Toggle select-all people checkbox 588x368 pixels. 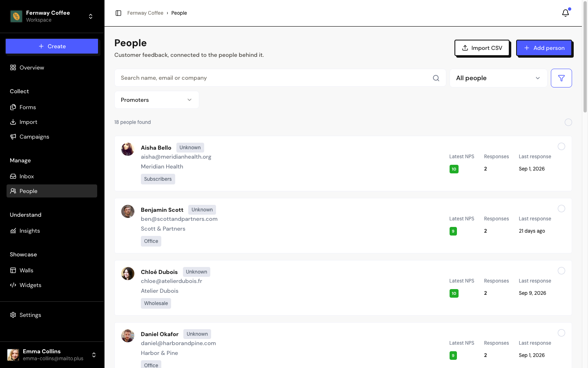568,122
